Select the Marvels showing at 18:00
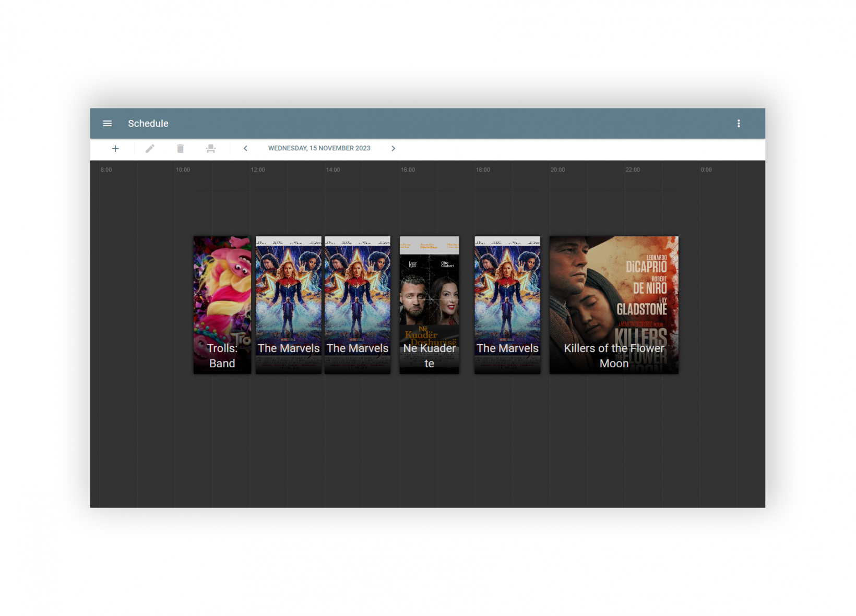Screen dimensions: 856x616 point(507,305)
